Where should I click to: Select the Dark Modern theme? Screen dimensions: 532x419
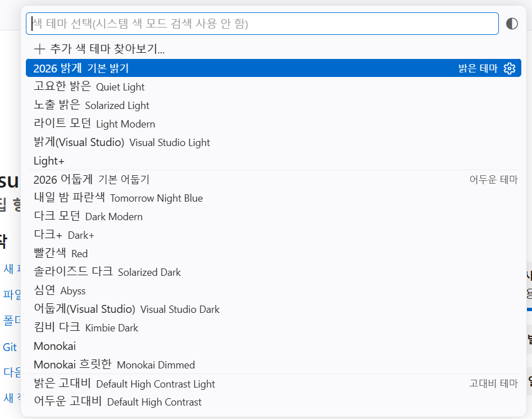tap(274, 216)
